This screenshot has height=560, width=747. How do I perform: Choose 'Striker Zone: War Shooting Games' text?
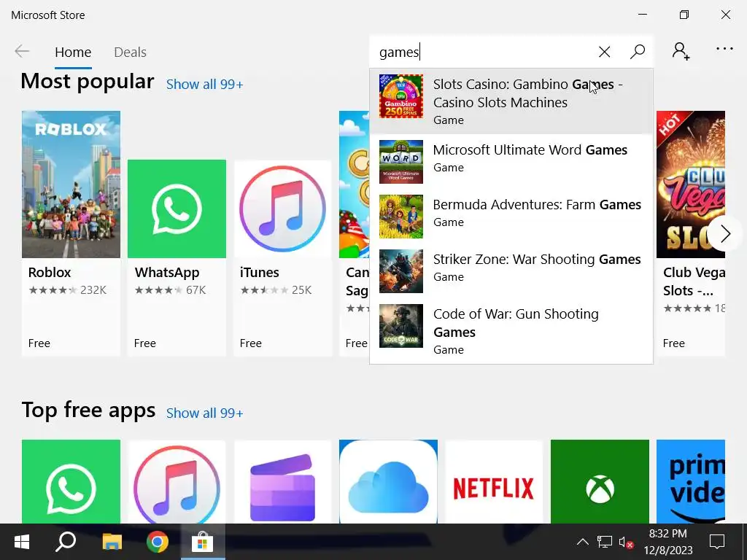(x=537, y=259)
